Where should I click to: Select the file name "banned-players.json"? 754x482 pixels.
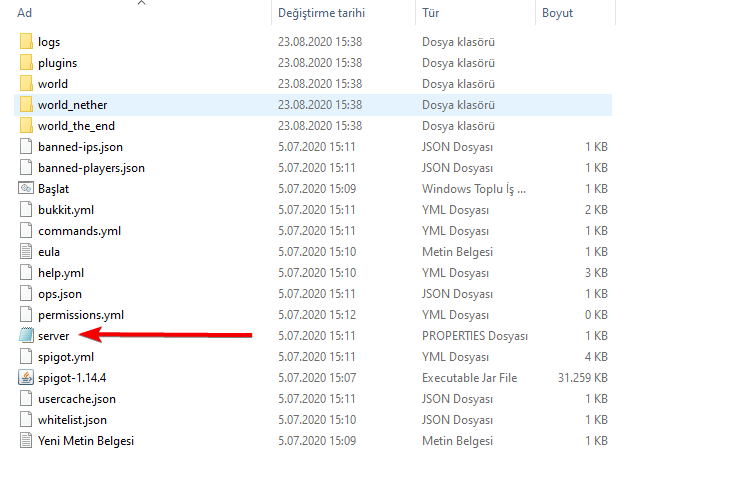point(91,168)
